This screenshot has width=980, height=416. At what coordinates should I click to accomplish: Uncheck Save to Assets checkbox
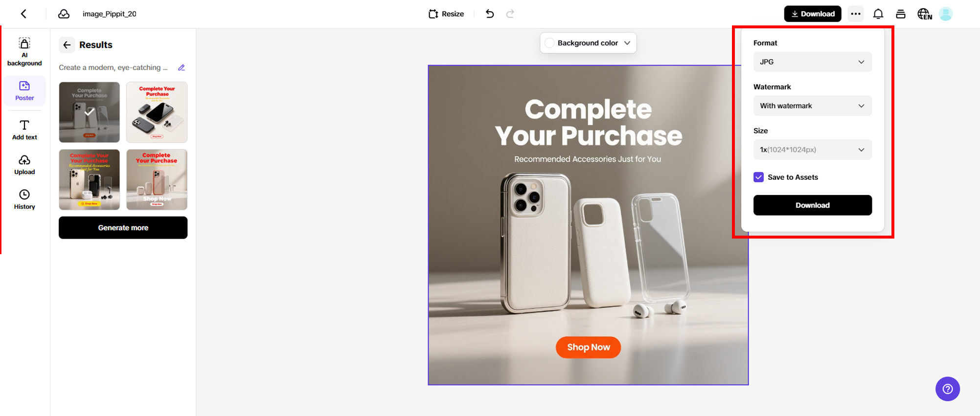point(759,177)
